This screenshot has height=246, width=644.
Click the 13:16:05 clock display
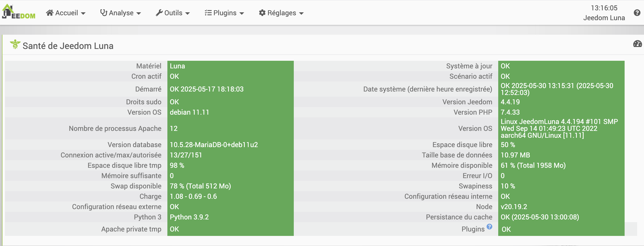604,8
